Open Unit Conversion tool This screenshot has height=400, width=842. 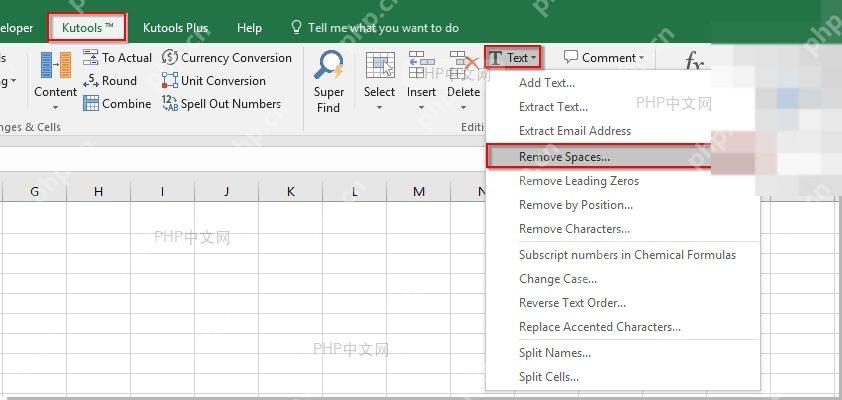214,81
